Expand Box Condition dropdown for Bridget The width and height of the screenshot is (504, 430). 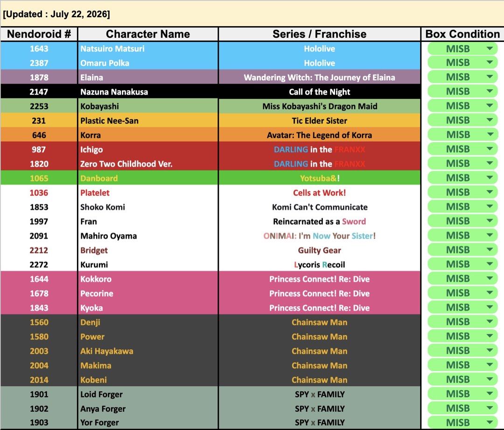point(490,250)
